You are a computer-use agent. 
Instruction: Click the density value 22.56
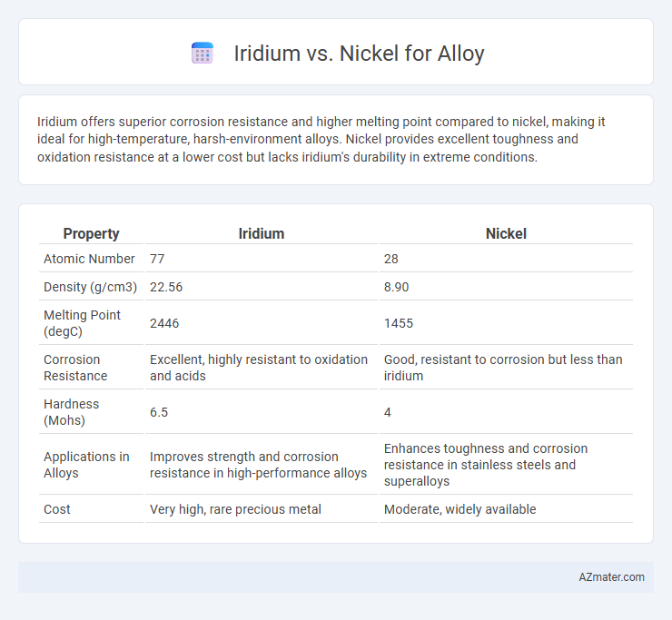pos(166,287)
